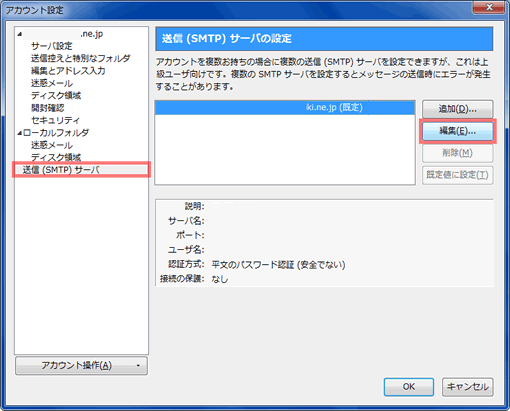Select セキュリティ in the account tree
This screenshot has height=411, width=510.
point(55,120)
